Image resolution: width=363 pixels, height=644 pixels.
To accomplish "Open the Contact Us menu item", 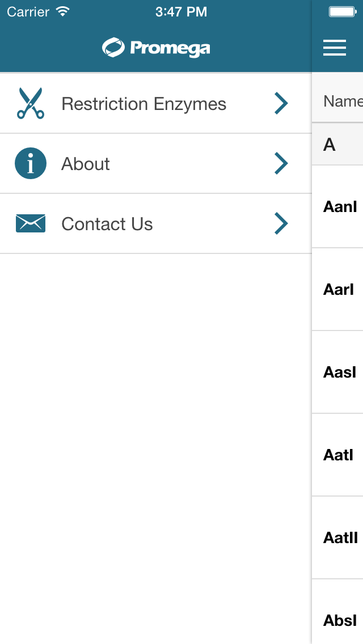I will coord(156,223).
